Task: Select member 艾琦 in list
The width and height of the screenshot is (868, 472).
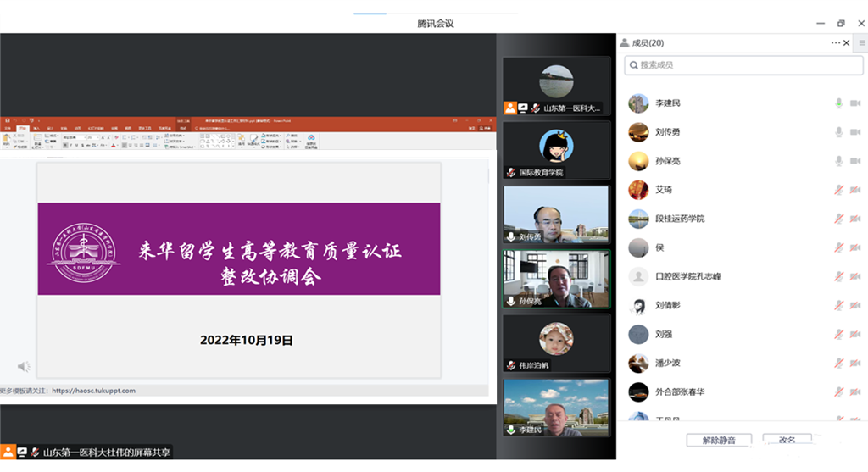Action: tap(743, 190)
